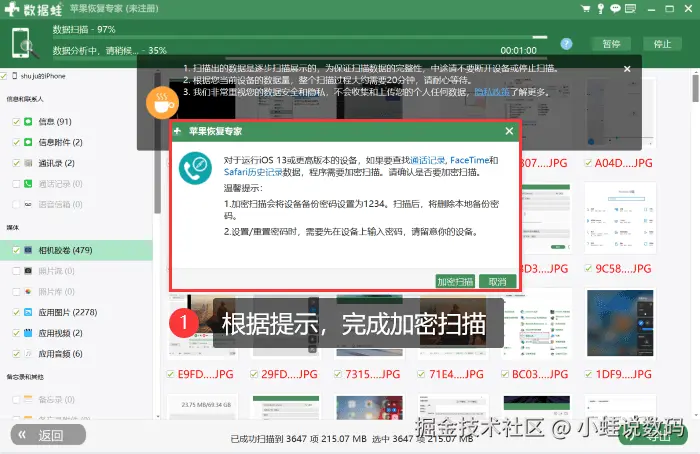Select the 应用图片 (2278) icon

pos(28,312)
